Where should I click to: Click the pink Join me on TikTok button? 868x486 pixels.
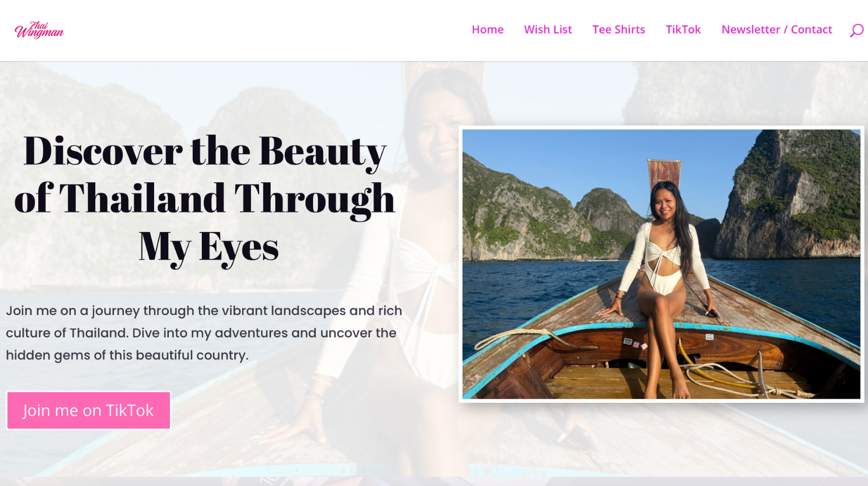pyautogui.click(x=88, y=411)
